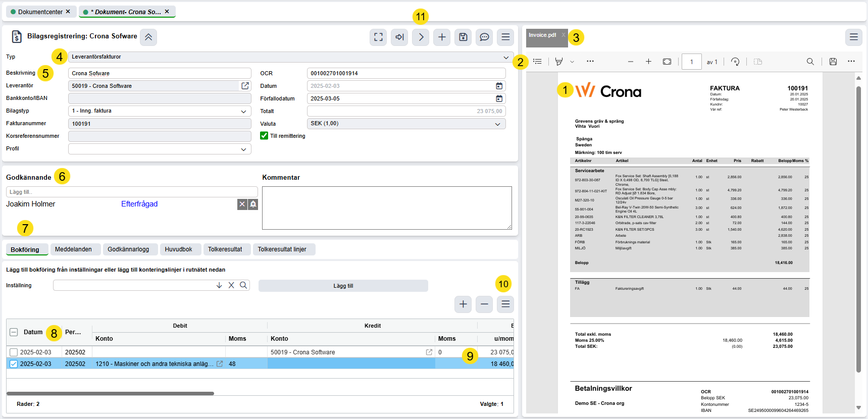The height and width of the screenshot is (419, 868).
Task: Open konto 1210 Maskiner link icon
Action: pos(220,364)
